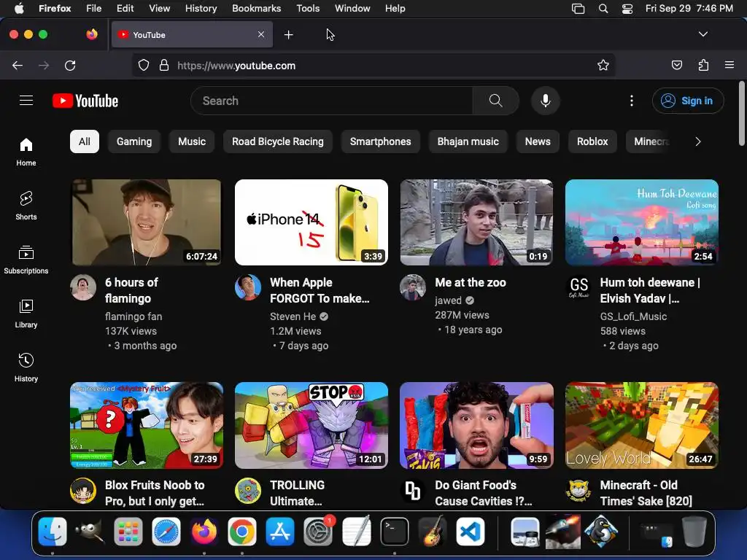The image size is (747, 560).
Task: Close the YouTube tab
Action: point(261,34)
